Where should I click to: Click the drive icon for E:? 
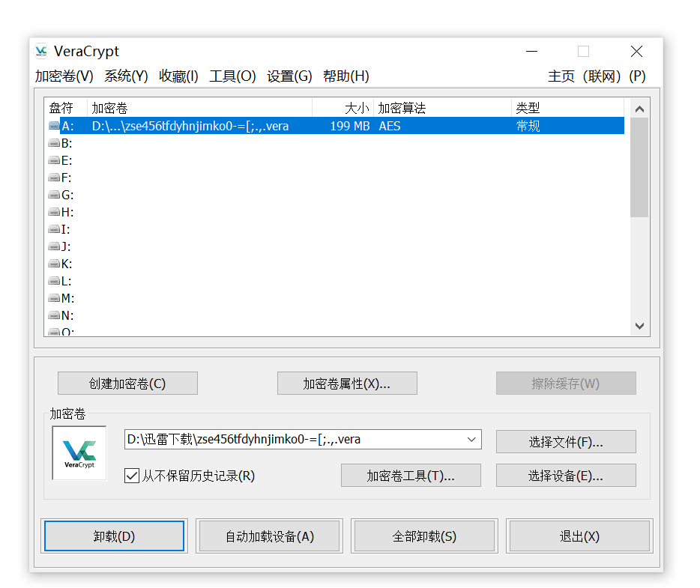click(54, 160)
